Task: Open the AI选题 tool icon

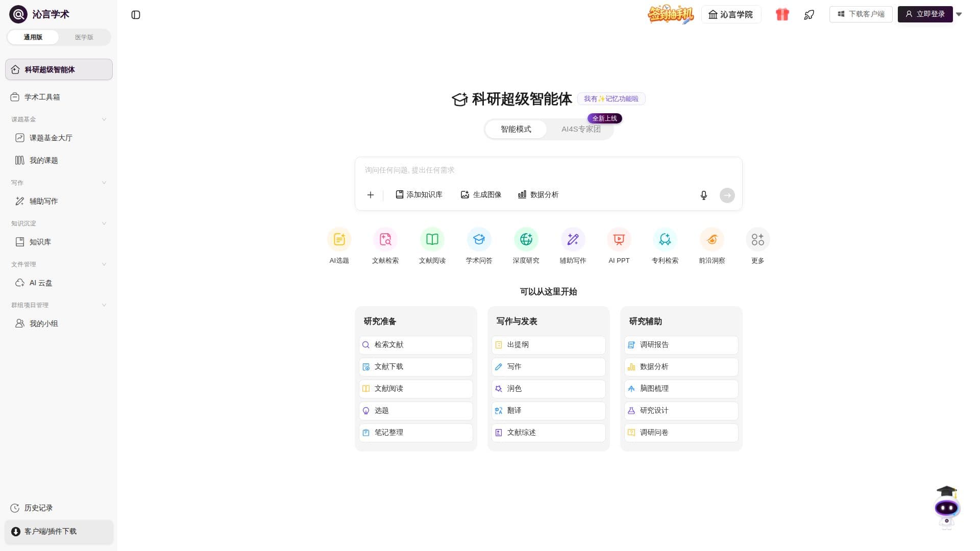Action: click(339, 239)
